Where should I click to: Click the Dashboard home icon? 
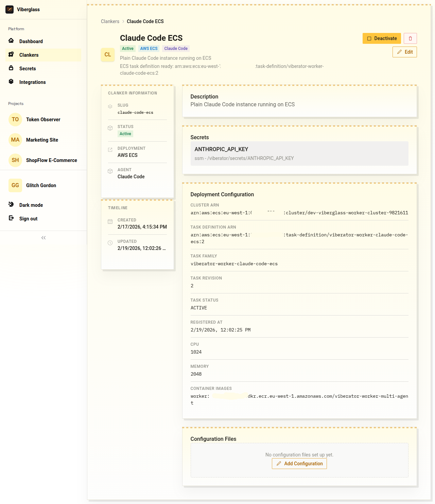[x=11, y=41]
